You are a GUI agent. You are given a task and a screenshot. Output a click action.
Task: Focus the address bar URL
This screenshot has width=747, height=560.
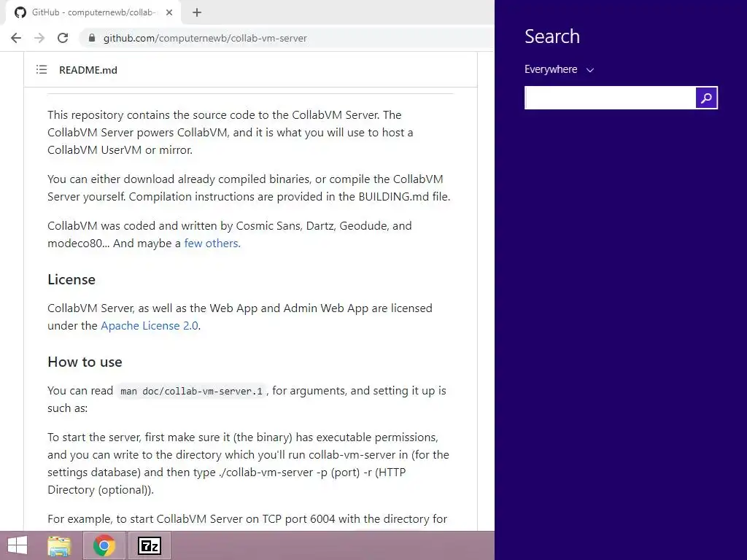tap(205, 38)
